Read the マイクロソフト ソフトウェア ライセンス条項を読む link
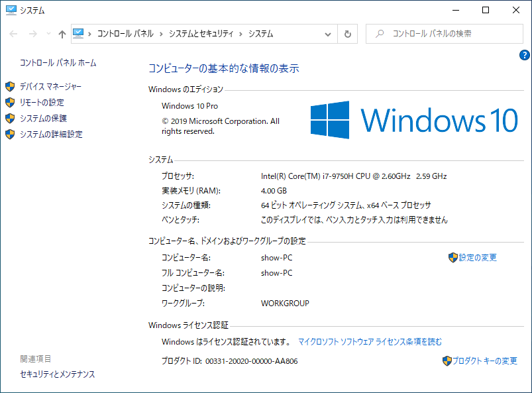This screenshot has height=393, width=532. (370, 342)
